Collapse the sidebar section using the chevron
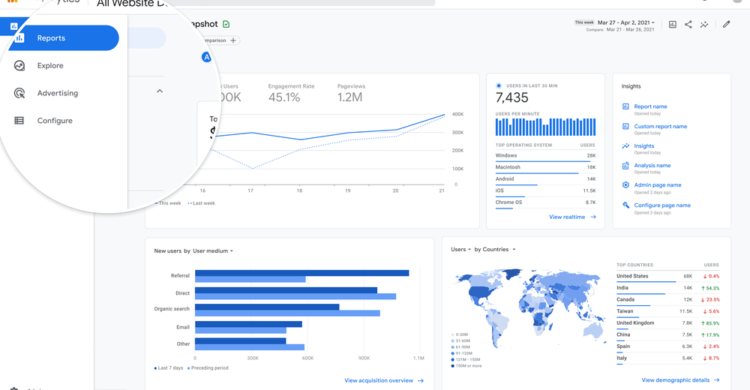Image resolution: width=750 pixels, height=390 pixels. point(160,91)
